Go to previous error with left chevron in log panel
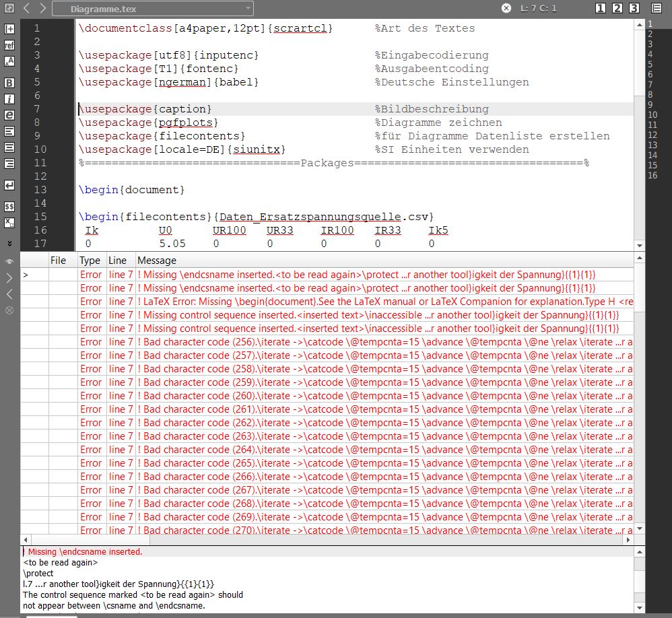672x618 pixels. tap(9, 294)
